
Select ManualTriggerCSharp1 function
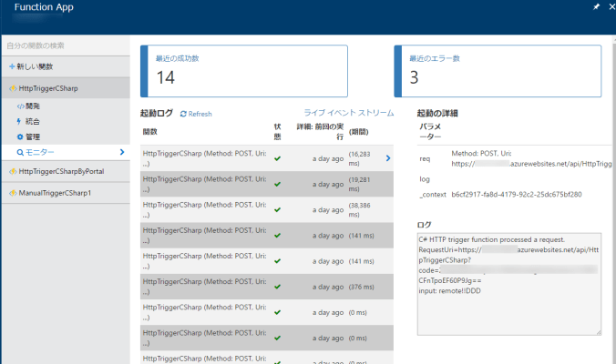coord(66,193)
